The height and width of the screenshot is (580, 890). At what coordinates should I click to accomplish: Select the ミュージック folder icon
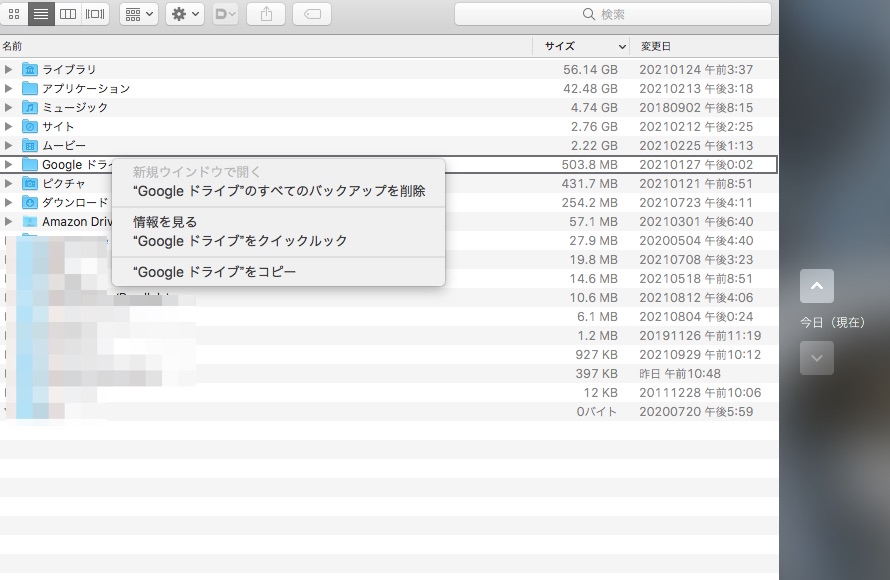coord(30,107)
